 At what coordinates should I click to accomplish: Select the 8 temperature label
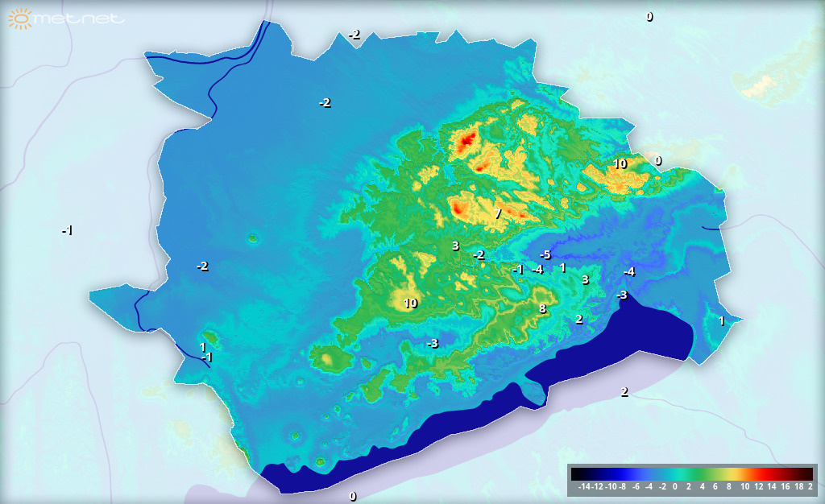click(542, 308)
